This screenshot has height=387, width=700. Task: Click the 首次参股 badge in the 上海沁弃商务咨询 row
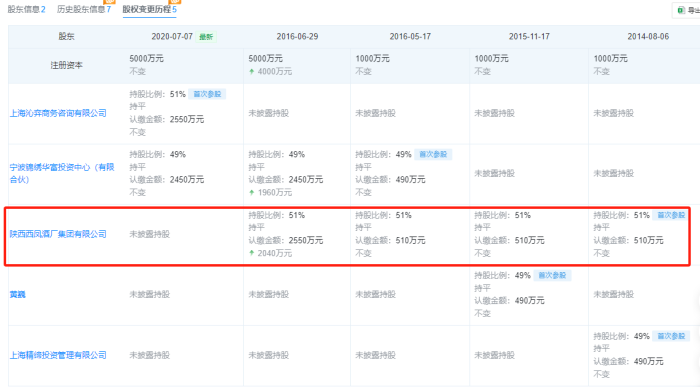(207, 94)
